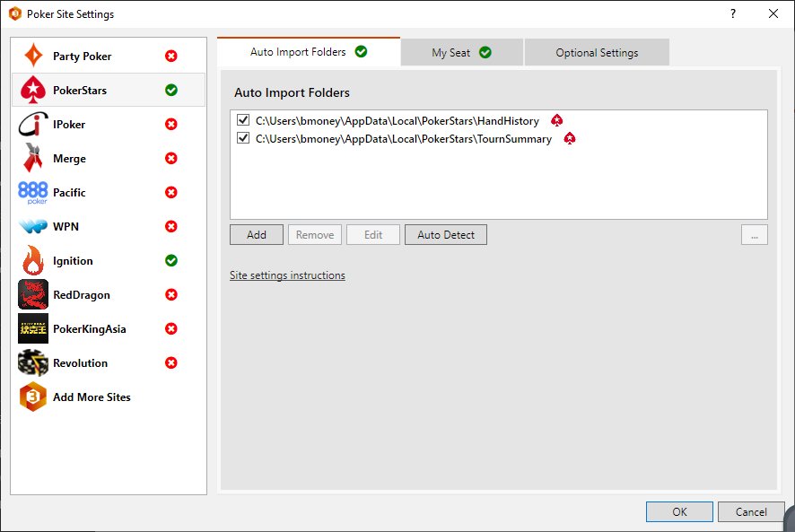Select Pacific in the site list
The image size is (795, 532).
pos(108,192)
